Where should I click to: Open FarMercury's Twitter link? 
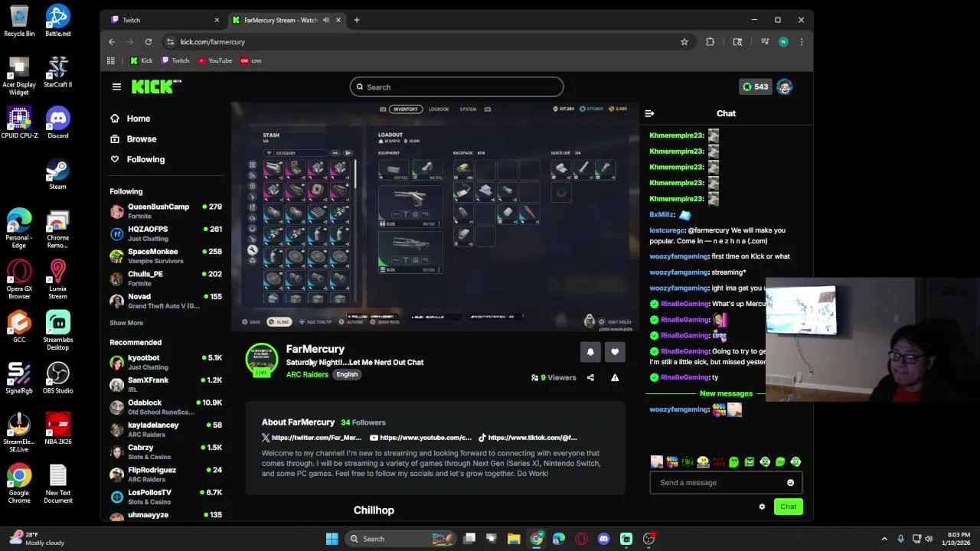(312, 438)
